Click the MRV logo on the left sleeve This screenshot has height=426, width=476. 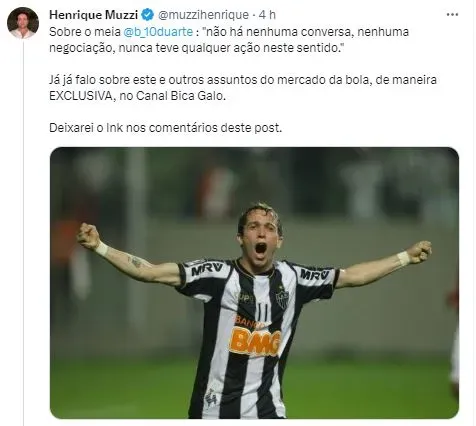click(207, 268)
